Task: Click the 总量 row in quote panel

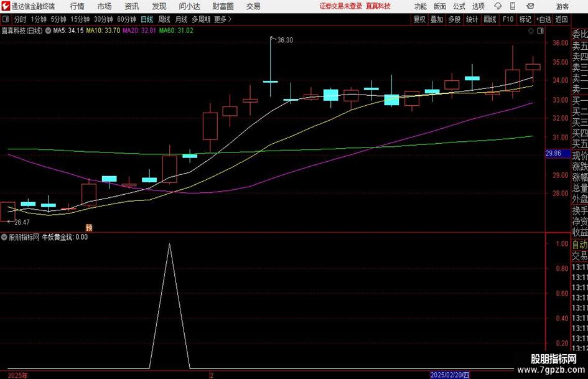Action: [580, 188]
